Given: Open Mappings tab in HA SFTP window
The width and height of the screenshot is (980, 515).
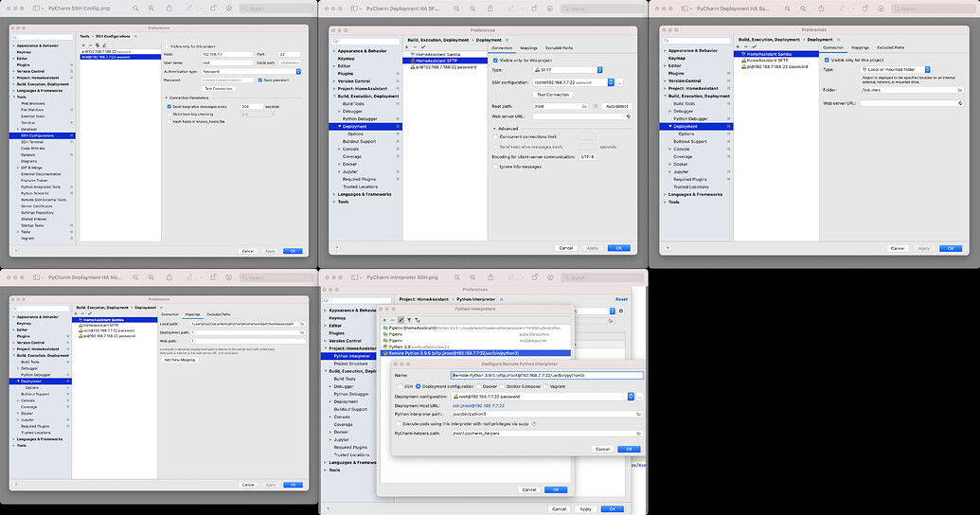Looking at the screenshot, I should tap(528, 48).
